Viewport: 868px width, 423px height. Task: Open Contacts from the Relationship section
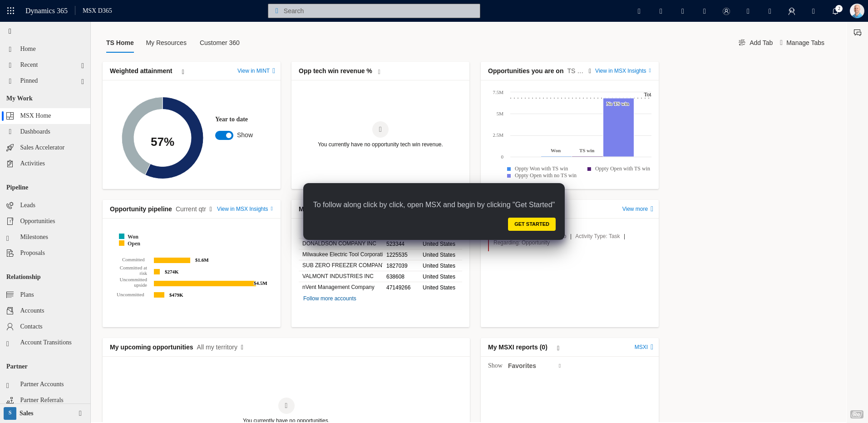pyautogui.click(x=31, y=326)
